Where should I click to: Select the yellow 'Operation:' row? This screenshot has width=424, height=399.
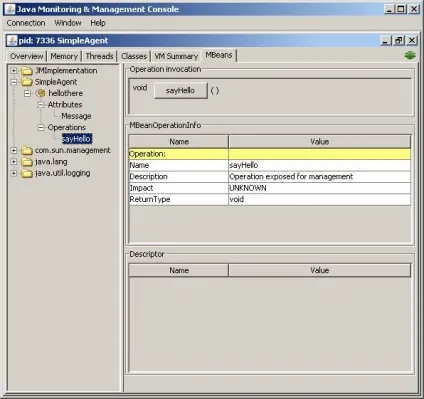point(270,154)
